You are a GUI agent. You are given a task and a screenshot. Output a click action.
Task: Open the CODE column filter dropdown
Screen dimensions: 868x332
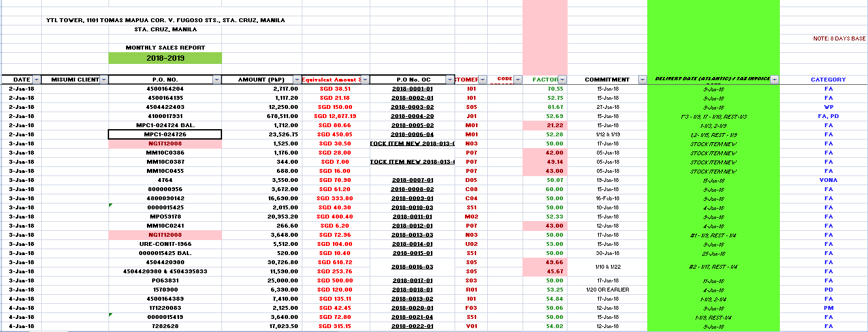click(518, 80)
